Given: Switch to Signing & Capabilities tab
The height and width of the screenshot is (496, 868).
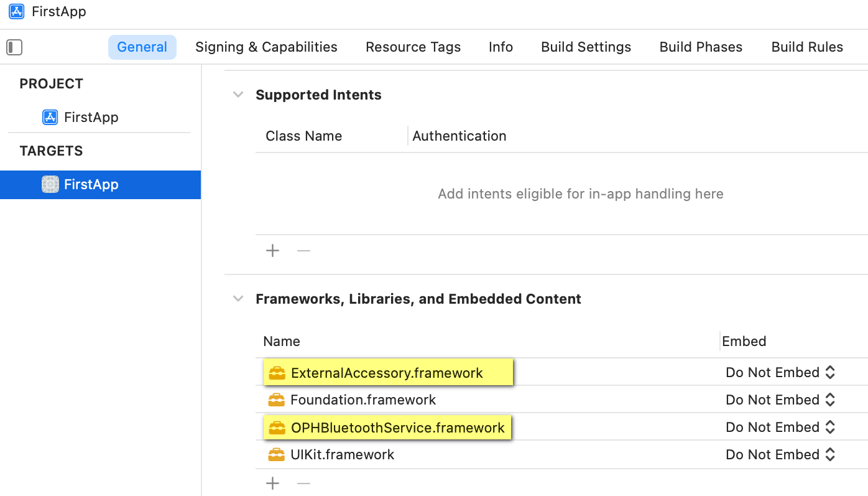Looking at the screenshot, I should point(266,47).
